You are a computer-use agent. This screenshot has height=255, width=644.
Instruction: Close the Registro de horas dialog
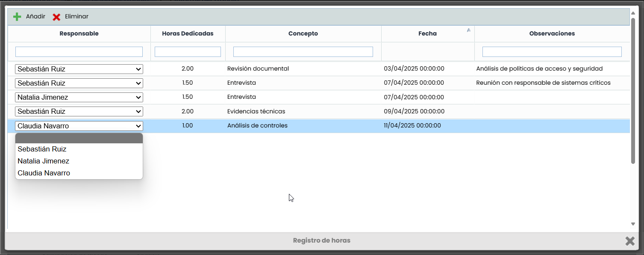point(629,241)
